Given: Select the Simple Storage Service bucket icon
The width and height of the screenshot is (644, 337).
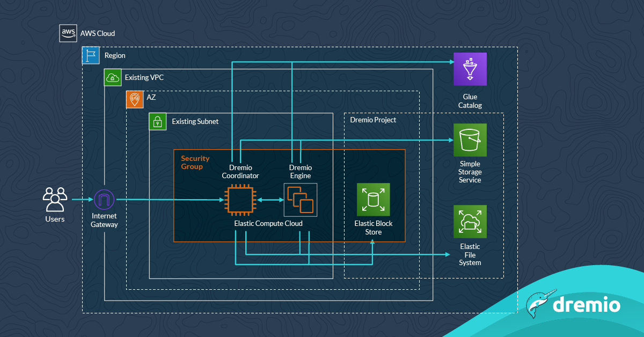Looking at the screenshot, I should click(470, 140).
